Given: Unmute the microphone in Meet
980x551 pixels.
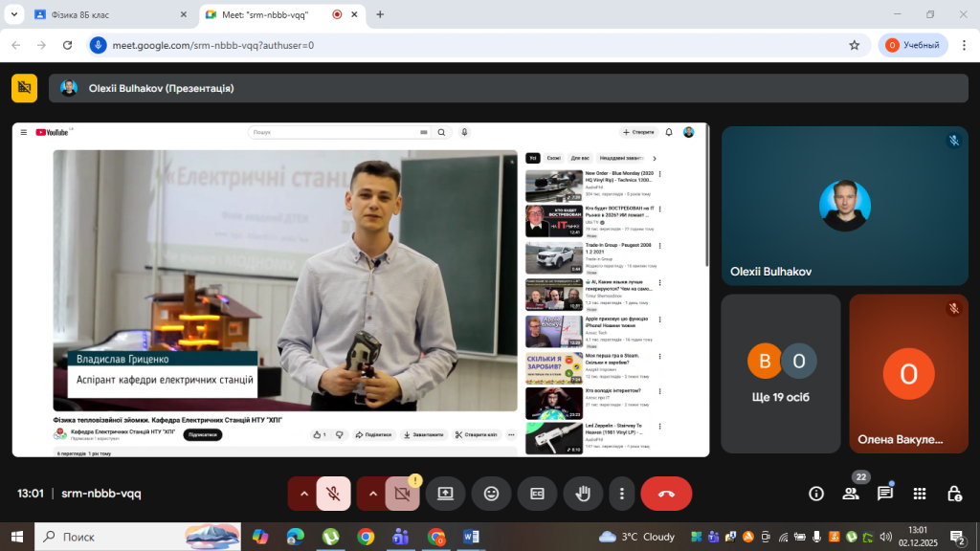Looking at the screenshot, I should pos(333,494).
